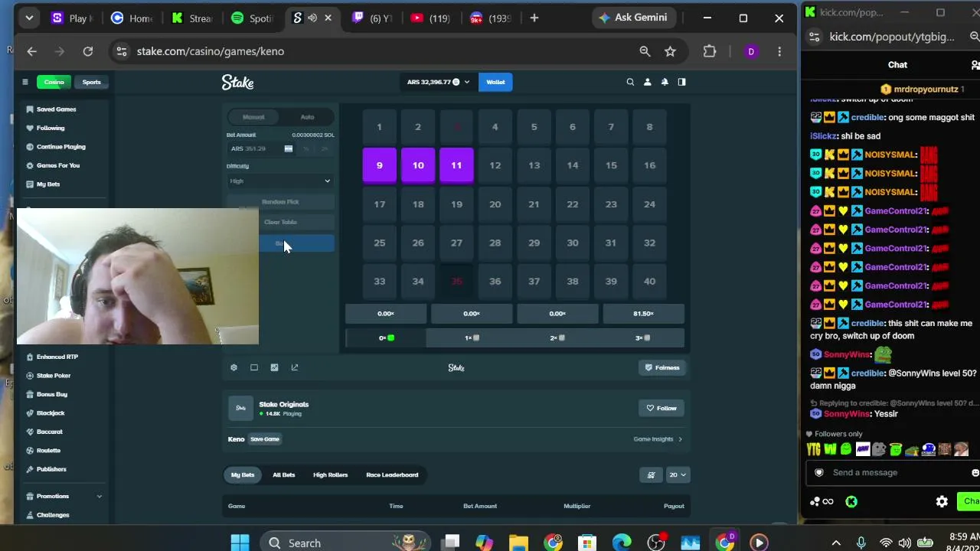Viewport: 980px width, 551px height.
Task: Mute the Stake tab audio
Action: coord(312,18)
